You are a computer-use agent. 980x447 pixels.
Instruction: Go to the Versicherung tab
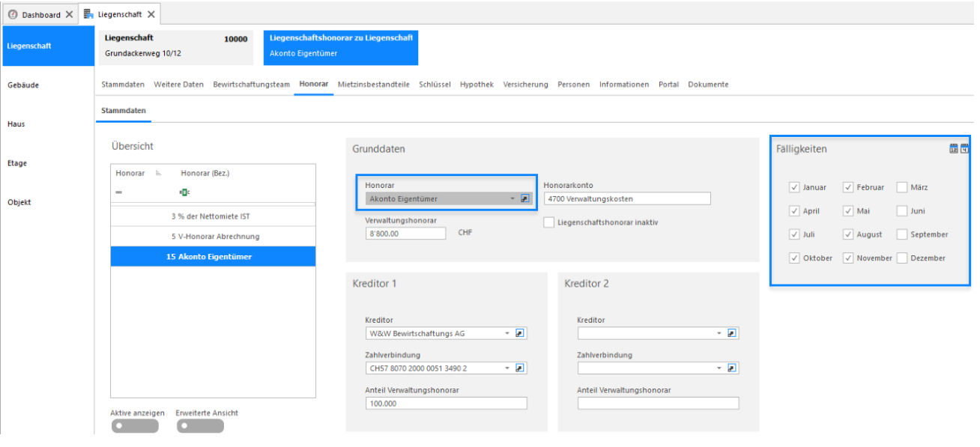(x=525, y=85)
